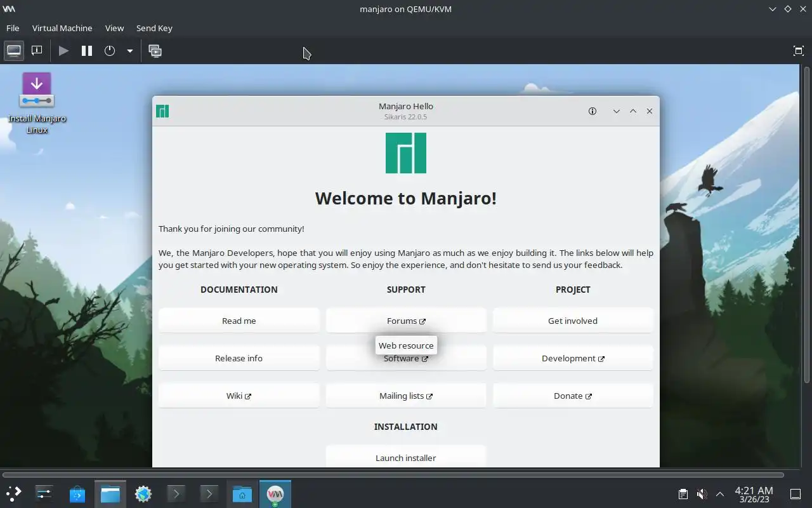Open the first terminal taskbar icon
The image size is (812, 508).
(x=176, y=493)
